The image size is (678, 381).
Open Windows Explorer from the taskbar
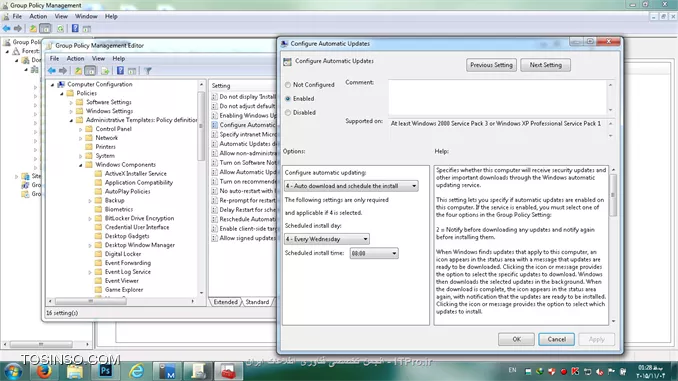pyautogui.click(x=74, y=371)
